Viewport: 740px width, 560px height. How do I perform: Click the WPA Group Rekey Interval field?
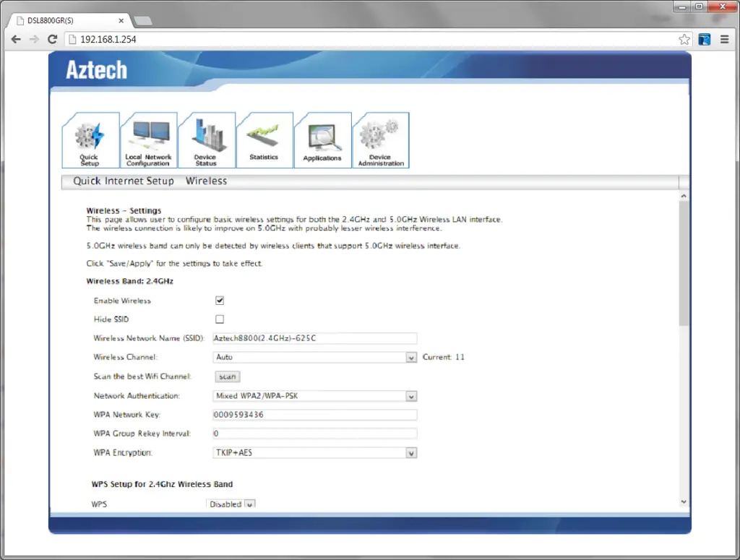pos(315,434)
